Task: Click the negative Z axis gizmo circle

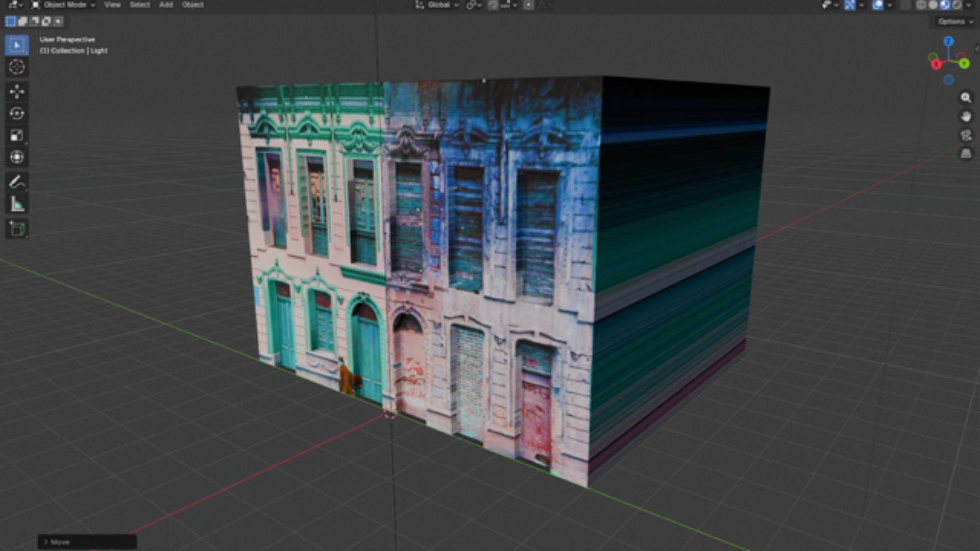Action: point(948,80)
